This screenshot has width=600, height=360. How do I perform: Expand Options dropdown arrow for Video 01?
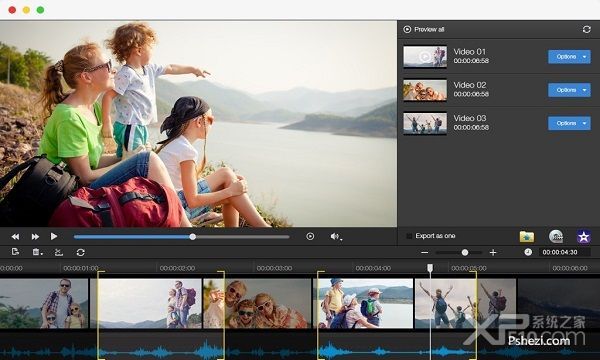585,57
